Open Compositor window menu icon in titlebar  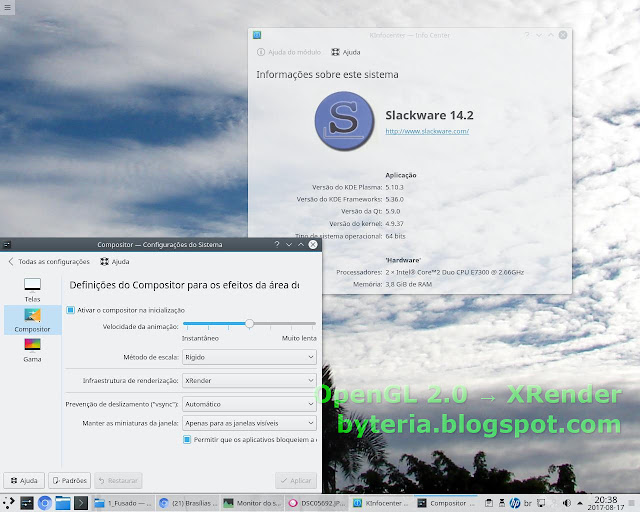pyautogui.click(x=7, y=245)
